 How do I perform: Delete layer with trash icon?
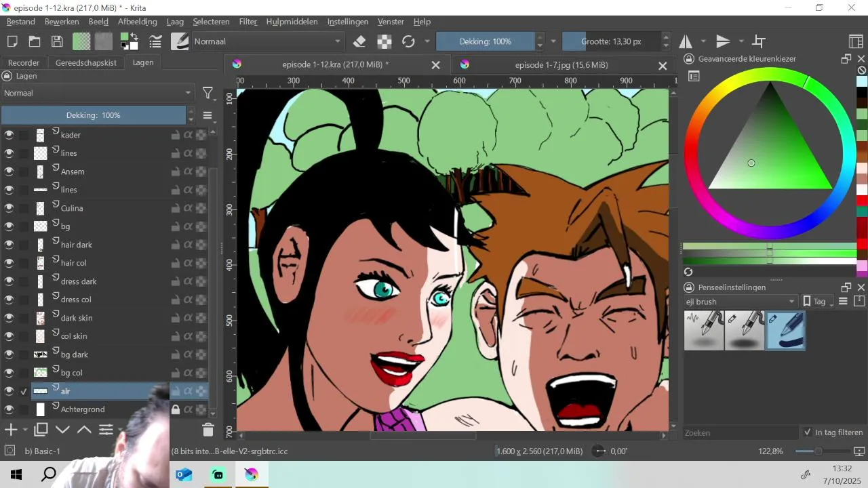208,430
